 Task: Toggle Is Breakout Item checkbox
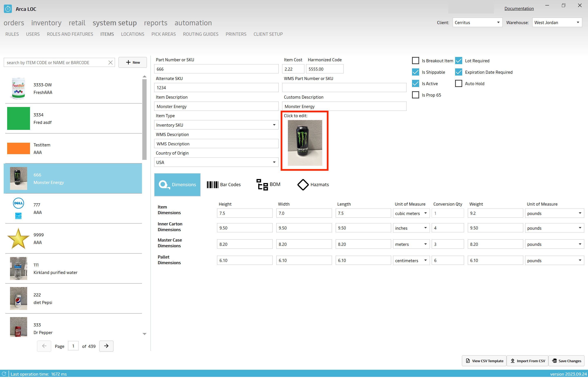click(x=415, y=60)
